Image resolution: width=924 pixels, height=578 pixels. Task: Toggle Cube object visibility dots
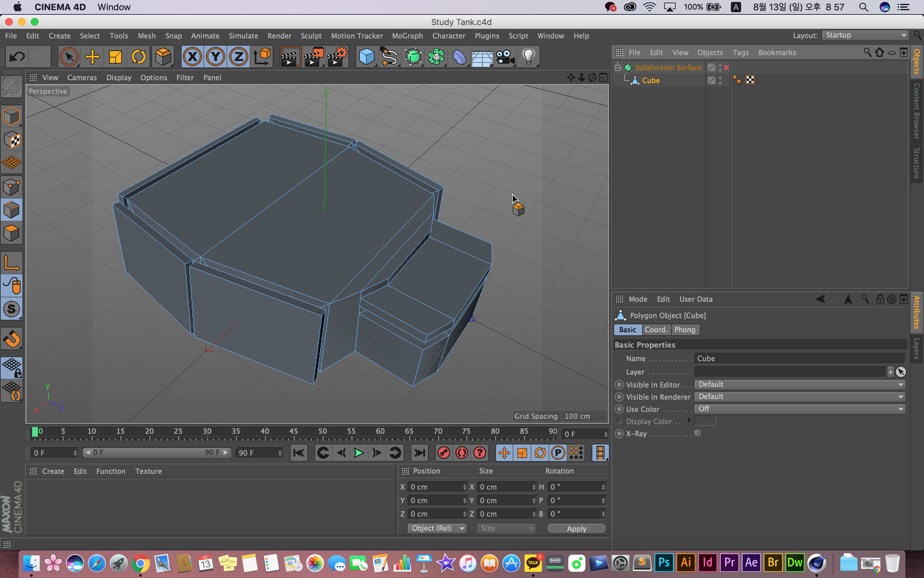[720, 80]
